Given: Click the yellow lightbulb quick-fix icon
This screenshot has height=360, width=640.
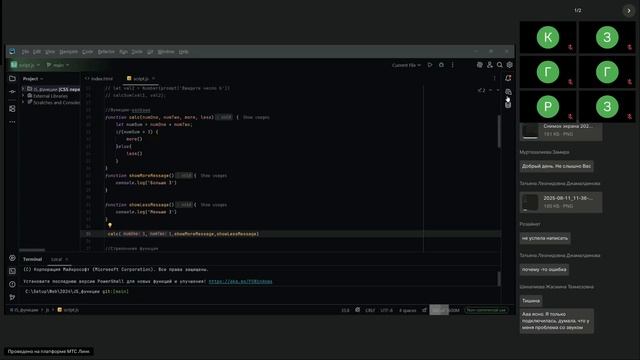Looking at the screenshot, I should pyautogui.click(x=109, y=225).
